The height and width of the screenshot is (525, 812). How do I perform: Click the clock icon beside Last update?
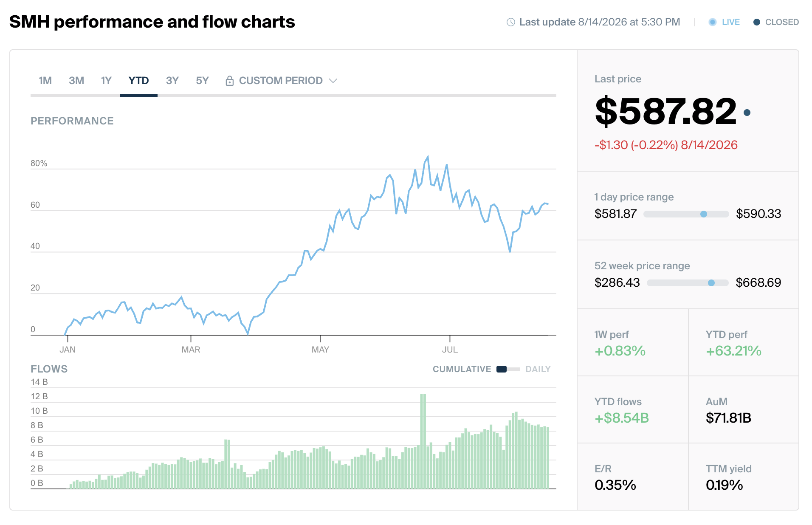(511, 22)
